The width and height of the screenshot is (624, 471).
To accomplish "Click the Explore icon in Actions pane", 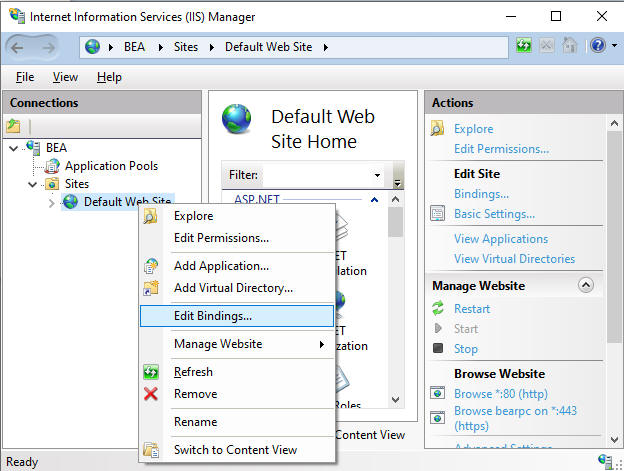I will coord(437,128).
